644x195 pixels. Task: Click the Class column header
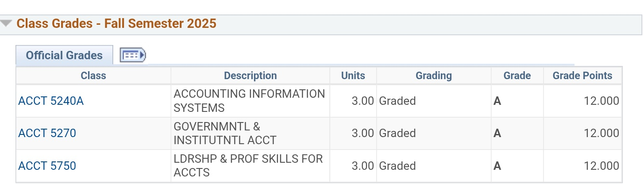pos(93,76)
